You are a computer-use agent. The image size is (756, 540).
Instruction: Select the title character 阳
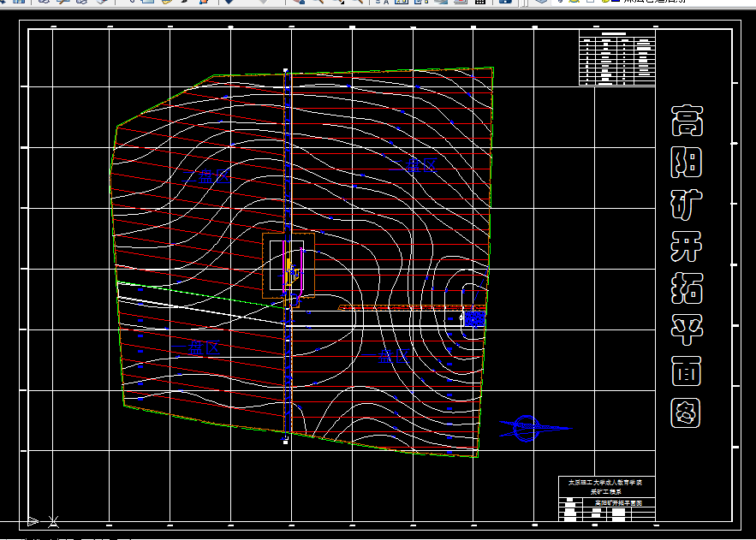687,162
